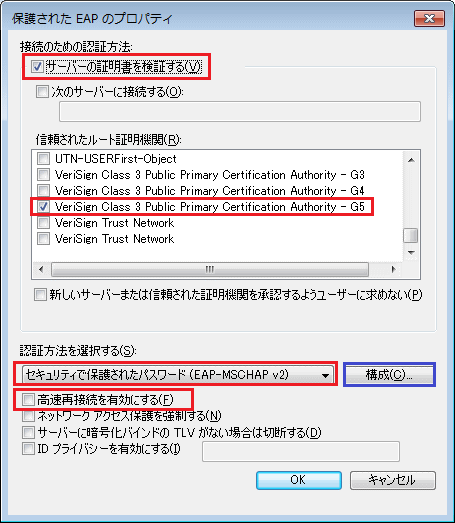Image resolution: width=455 pixels, height=523 pixels.
Task: Check the second VeriSign Trust Network entry
Action: pos(43,238)
